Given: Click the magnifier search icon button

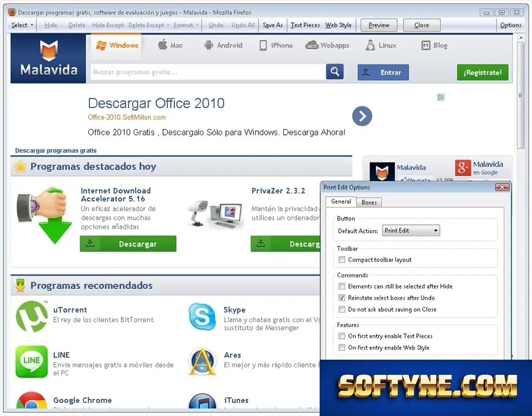Looking at the screenshot, I should [335, 71].
